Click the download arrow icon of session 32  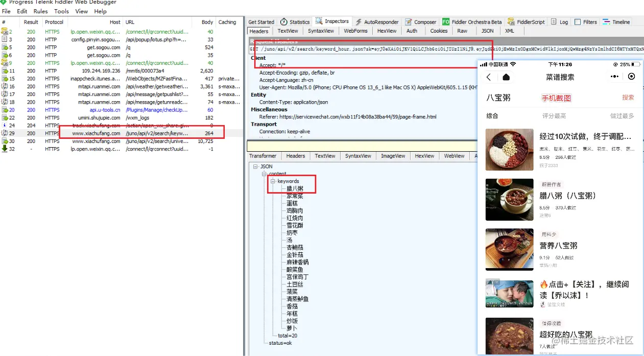click(x=5, y=149)
